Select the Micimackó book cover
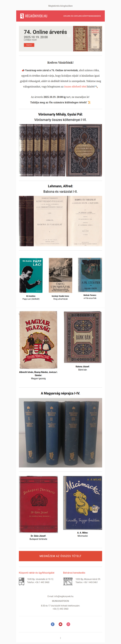Viewport: 121px width, 644px height. pos(83,503)
